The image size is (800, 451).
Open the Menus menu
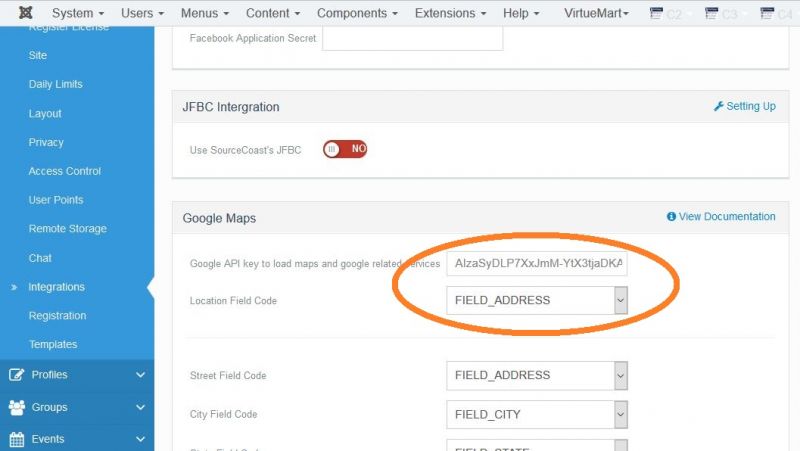(205, 13)
